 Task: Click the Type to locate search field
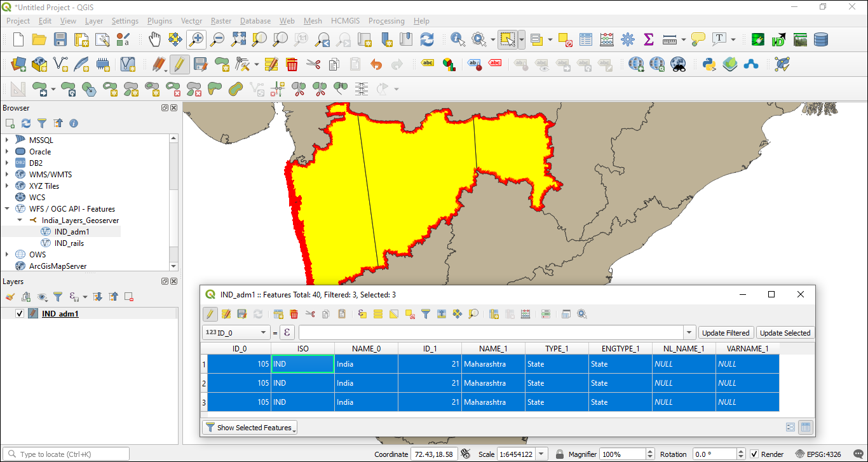[65, 454]
